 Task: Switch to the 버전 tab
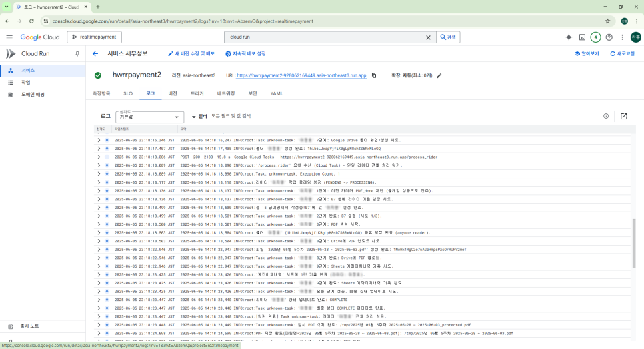[x=173, y=93]
